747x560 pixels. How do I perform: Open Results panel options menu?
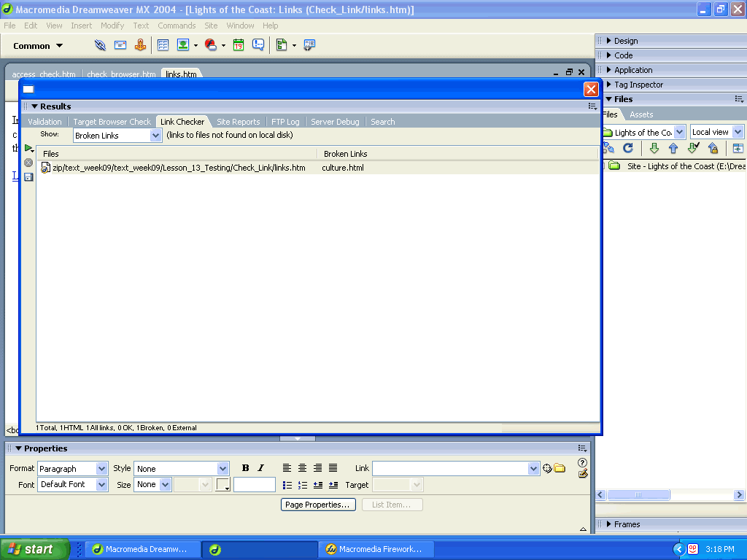click(x=592, y=106)
